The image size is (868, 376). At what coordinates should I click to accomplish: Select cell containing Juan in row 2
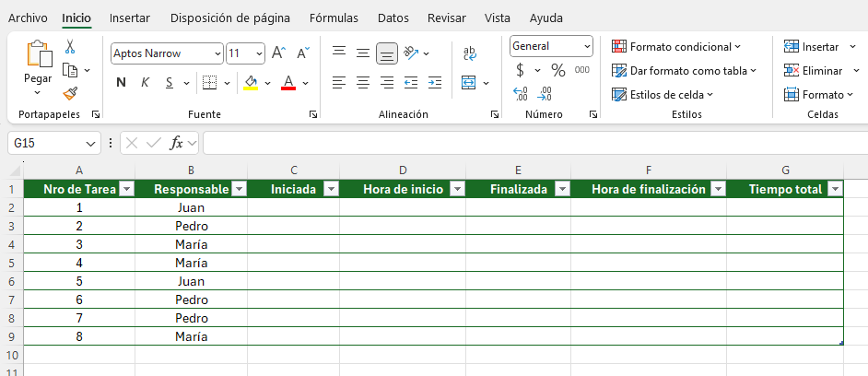tap(191, 207)
